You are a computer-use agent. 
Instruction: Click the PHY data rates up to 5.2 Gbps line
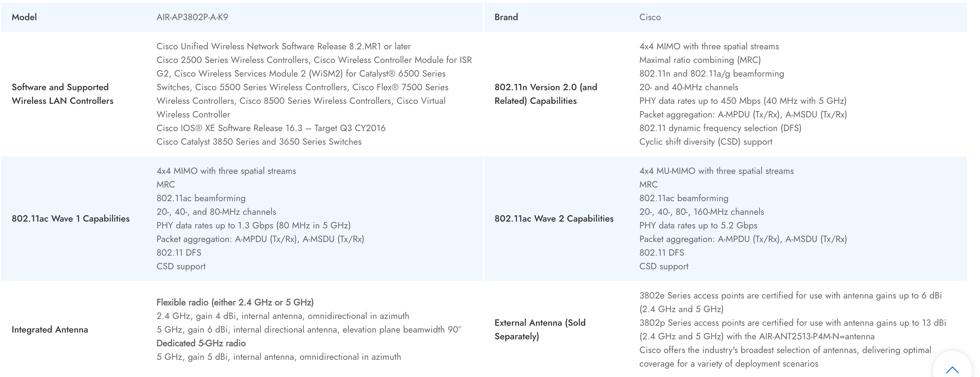(698, 225)
